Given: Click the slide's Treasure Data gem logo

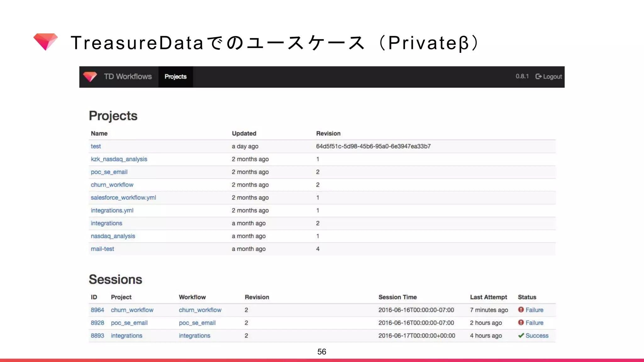Looking at the screenshot, I should click(x=46, y=42).
